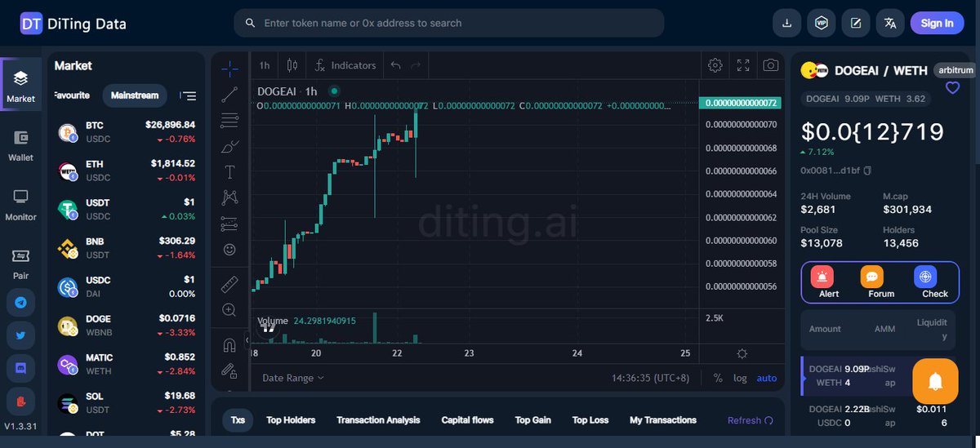This screenshot has height=448, width=980.
Task: Open the Indicators menu
Action: (x=345, y=65)
